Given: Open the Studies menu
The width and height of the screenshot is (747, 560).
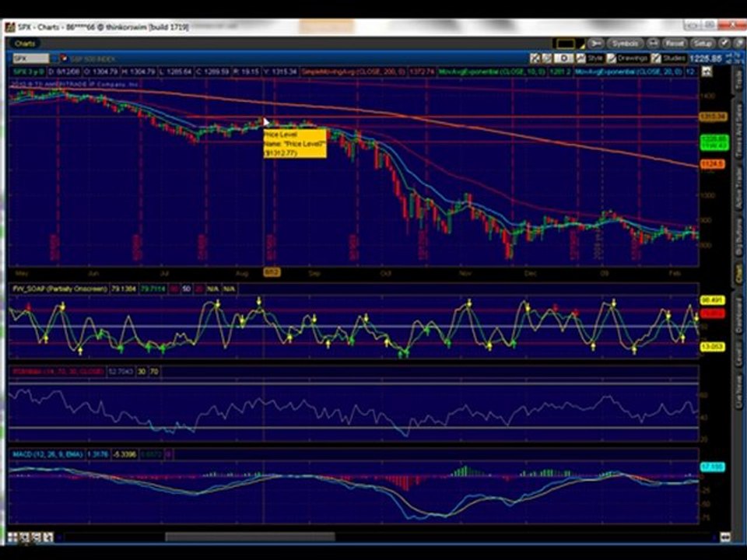Looking at the screenshot, I should click(674, 58).
